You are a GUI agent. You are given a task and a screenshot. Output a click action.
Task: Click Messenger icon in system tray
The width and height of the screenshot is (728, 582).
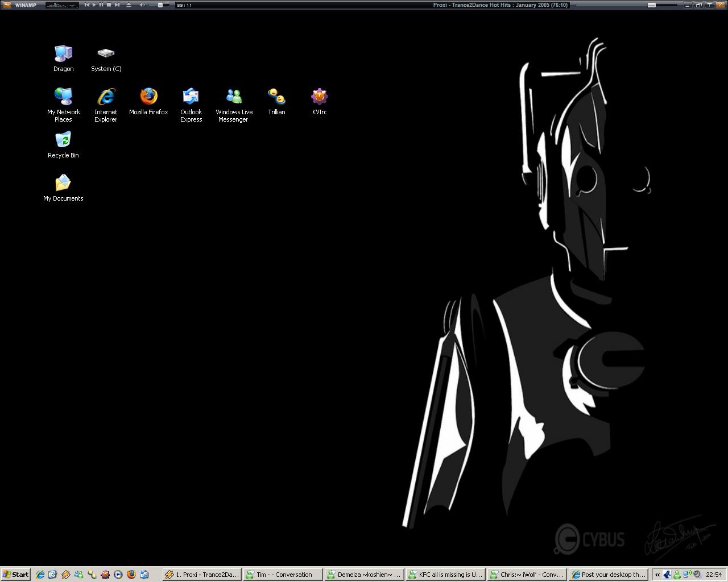(x=677, y=575)
